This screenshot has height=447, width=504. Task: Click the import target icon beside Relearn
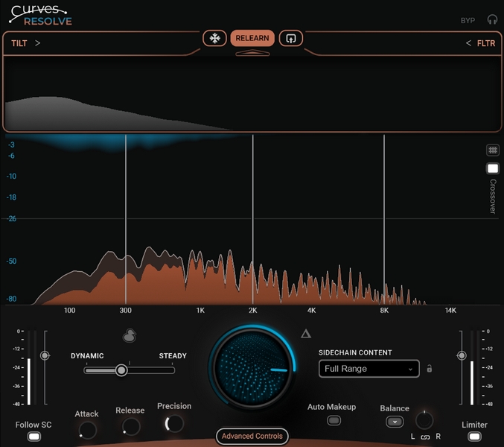click(x=290, y=38)
